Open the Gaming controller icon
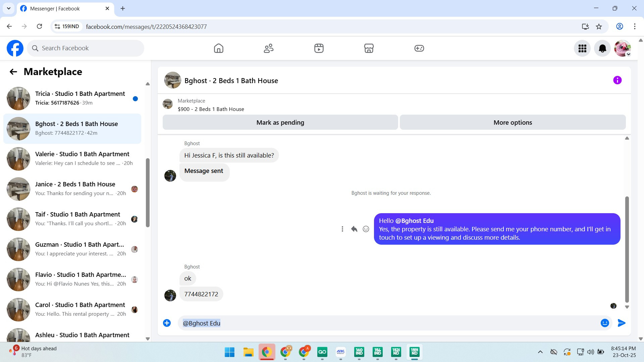The image size is (644, 362). coord(419,48)
